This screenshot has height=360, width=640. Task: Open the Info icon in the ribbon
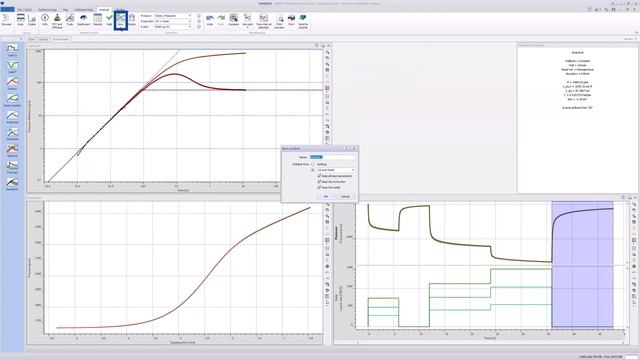tap(45, 19)
